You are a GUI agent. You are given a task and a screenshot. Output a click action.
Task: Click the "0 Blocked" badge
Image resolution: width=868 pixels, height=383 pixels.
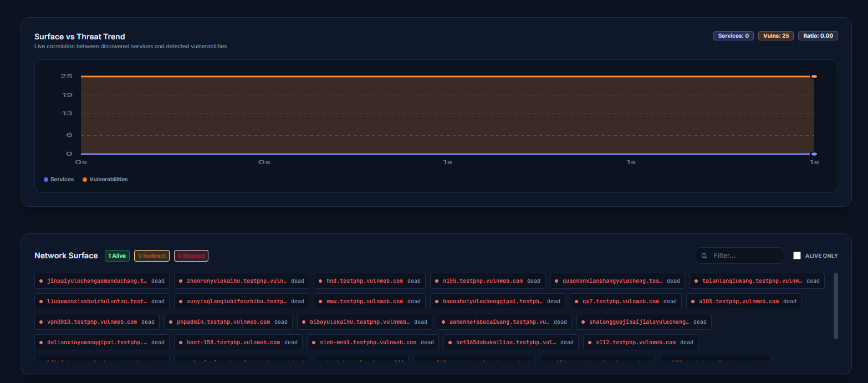191,256
